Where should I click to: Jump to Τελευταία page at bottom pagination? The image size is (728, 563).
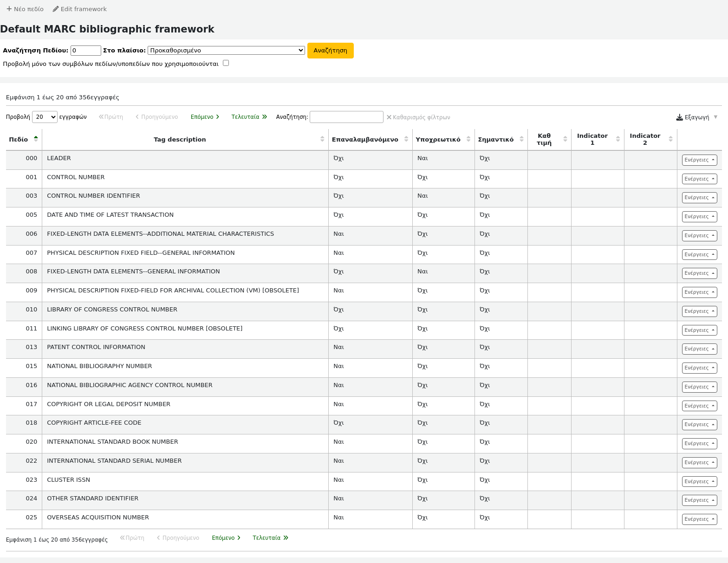tap(270, 538)
